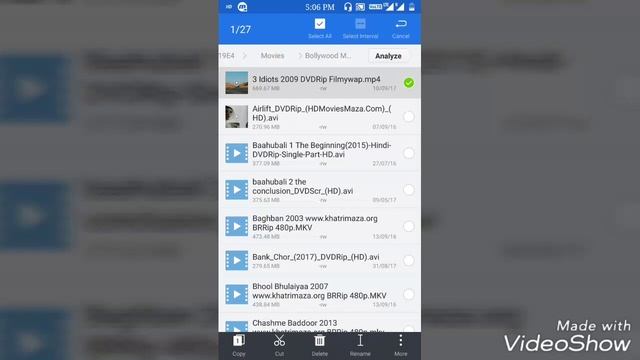Tap file name Airlift_DVDRip_(HDMoviesMaza.Com)
Image resolution: width=640 pixels, height=360 pixels.
[x=322, y=113]
